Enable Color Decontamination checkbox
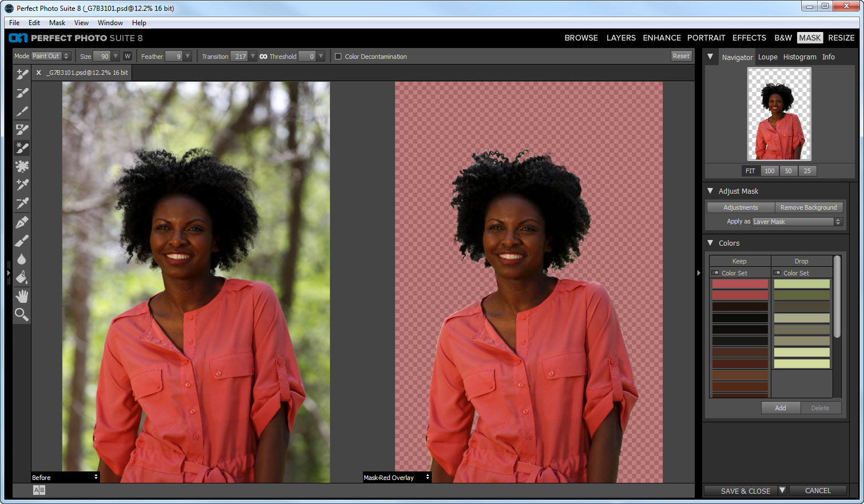 click(338, 57)
